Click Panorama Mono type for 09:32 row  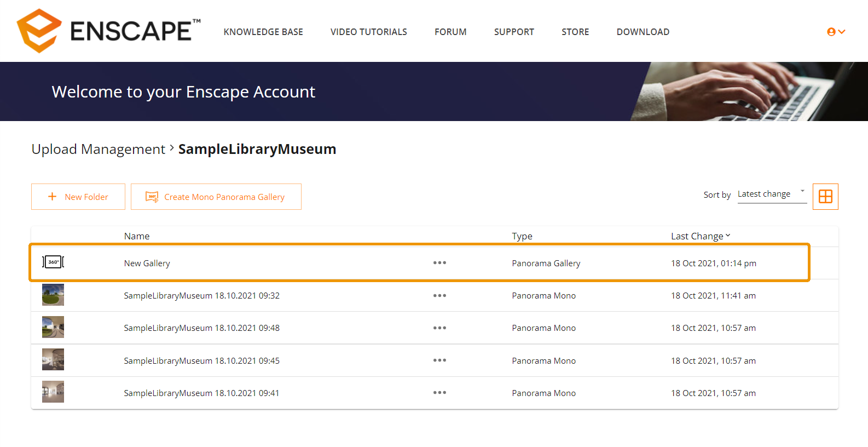tap(544, 296)
